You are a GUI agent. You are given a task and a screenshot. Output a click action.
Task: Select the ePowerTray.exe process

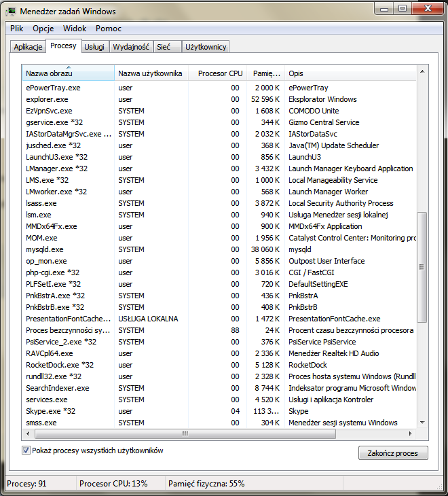point(219,88)
